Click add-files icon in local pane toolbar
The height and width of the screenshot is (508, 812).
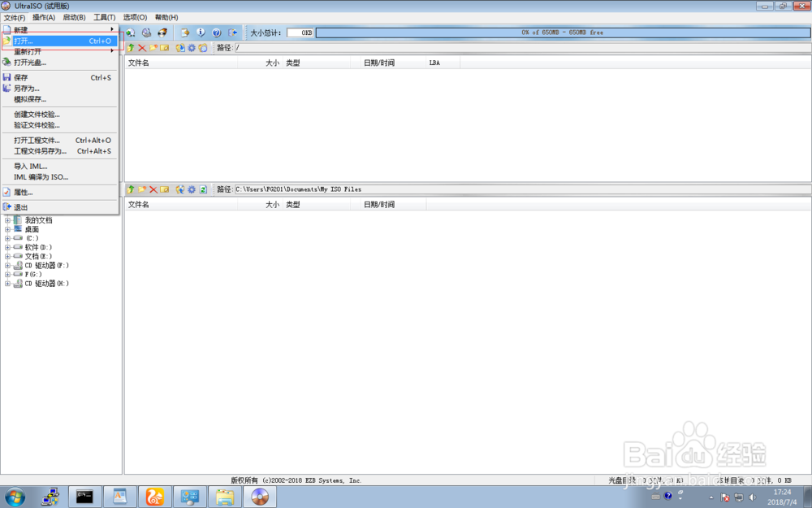point(179,189)
